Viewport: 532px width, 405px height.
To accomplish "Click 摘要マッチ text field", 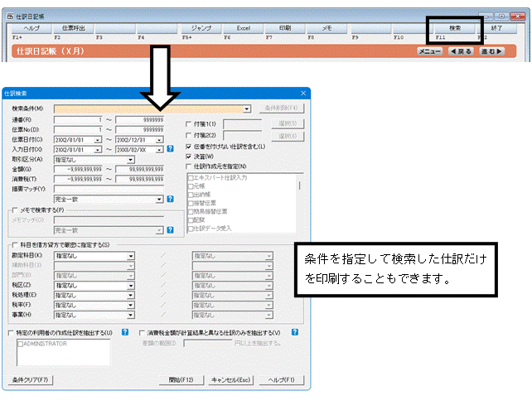I will pos(109,189).
